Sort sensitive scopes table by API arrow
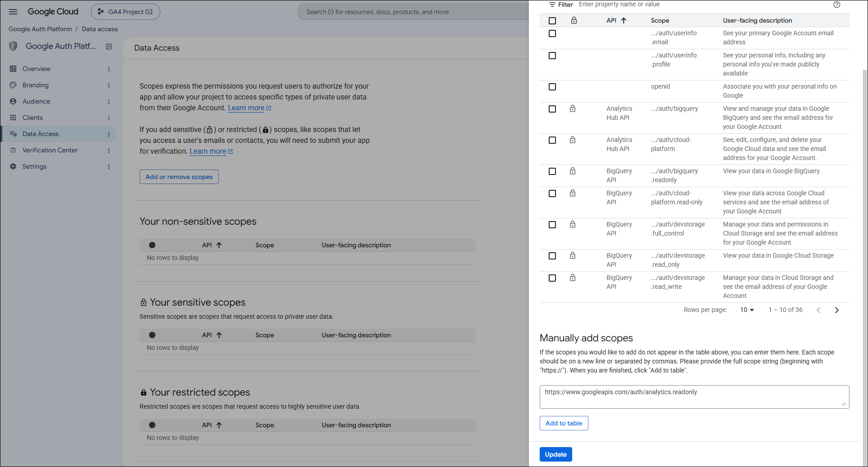 pos(219,335)
